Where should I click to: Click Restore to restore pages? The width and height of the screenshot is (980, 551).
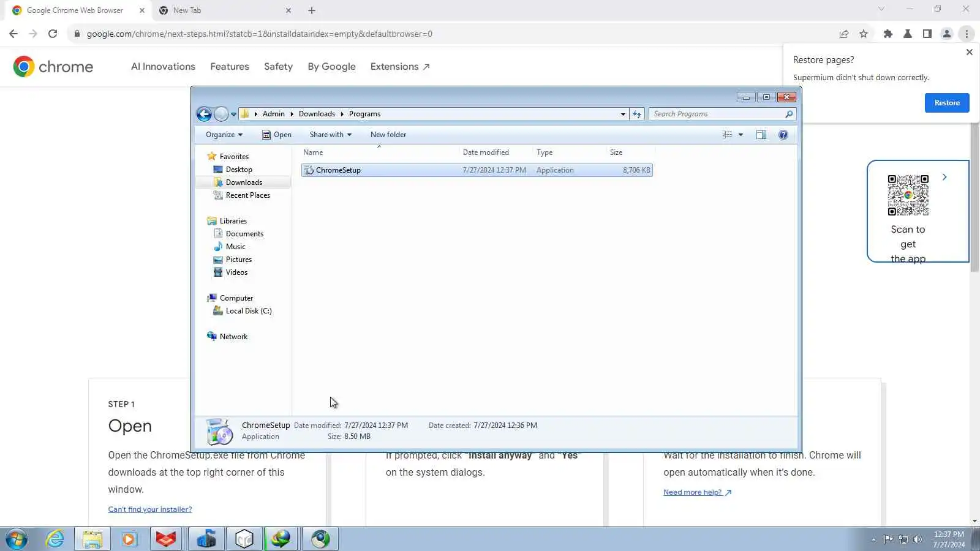pyautogui.click(x=947, y=103)
